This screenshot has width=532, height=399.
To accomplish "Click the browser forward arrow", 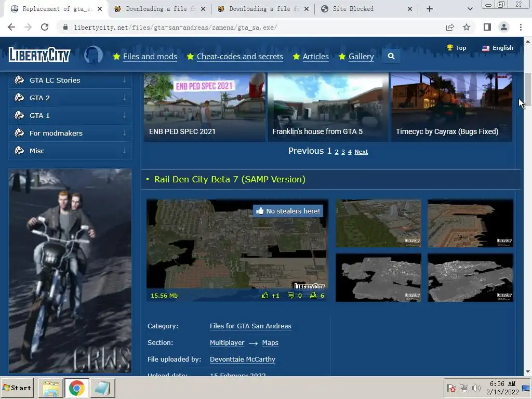I will coord(28,27).
